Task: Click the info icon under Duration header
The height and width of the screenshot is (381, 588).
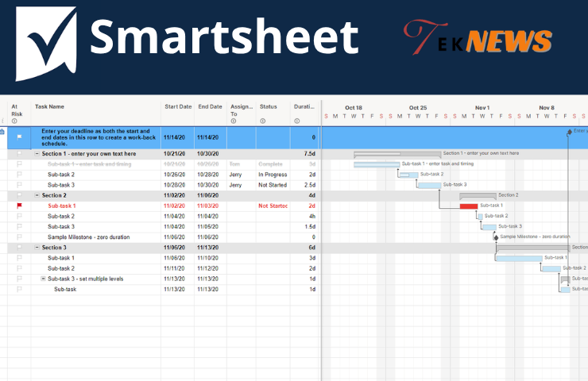Action: (x=296, y=121)
